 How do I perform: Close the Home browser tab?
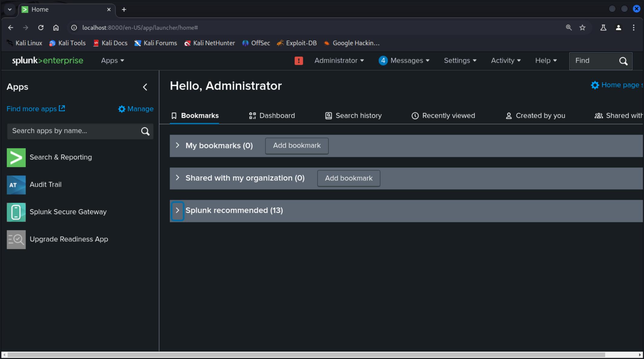109,9
